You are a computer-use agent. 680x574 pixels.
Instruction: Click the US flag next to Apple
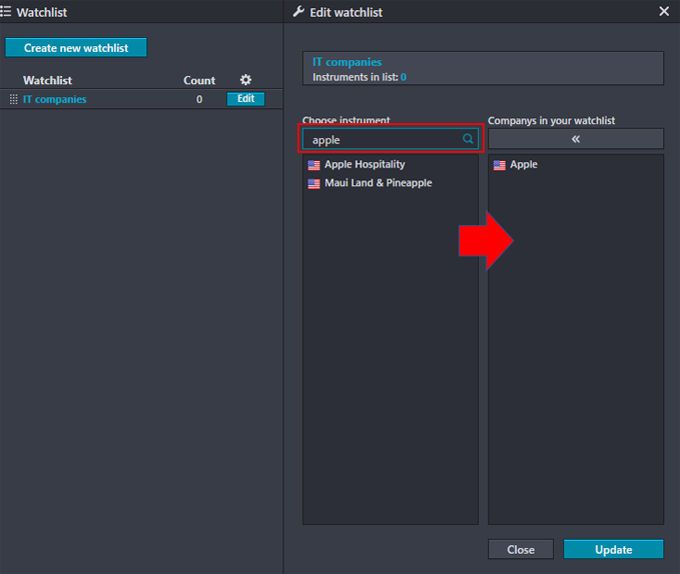click(x=500, y=165)
